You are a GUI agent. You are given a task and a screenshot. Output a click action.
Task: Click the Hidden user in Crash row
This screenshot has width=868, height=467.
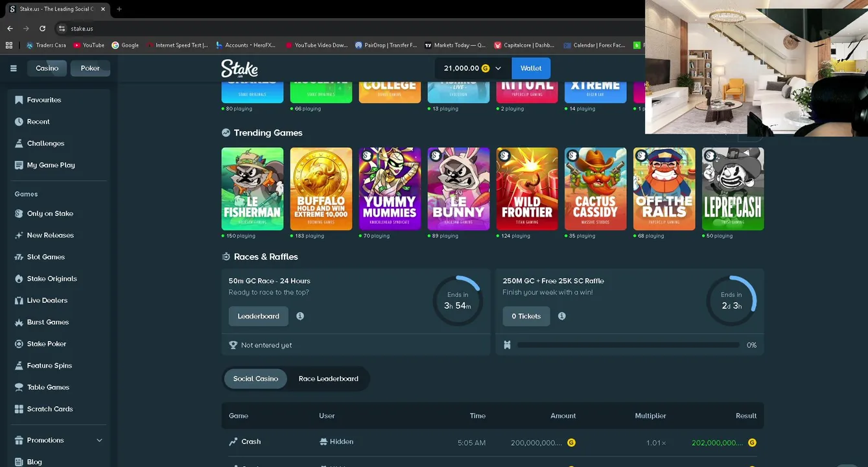(x=336, y=442)
